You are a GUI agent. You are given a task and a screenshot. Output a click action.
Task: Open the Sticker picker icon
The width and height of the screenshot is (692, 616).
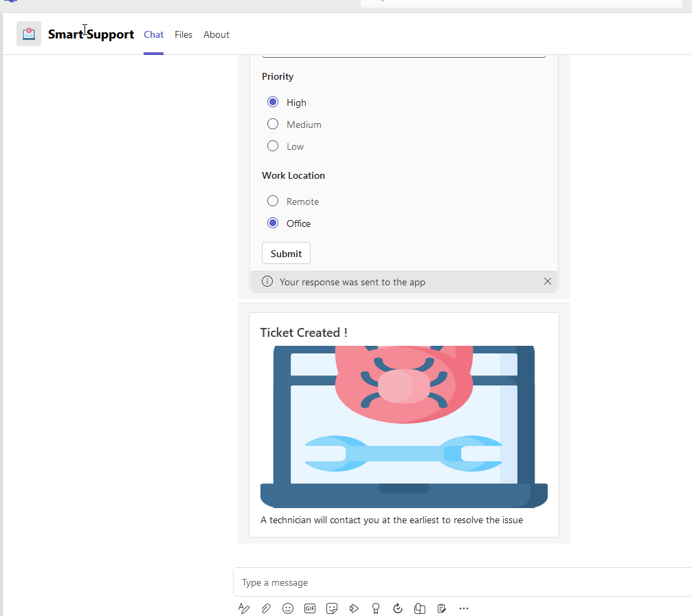tap(332, 608)
